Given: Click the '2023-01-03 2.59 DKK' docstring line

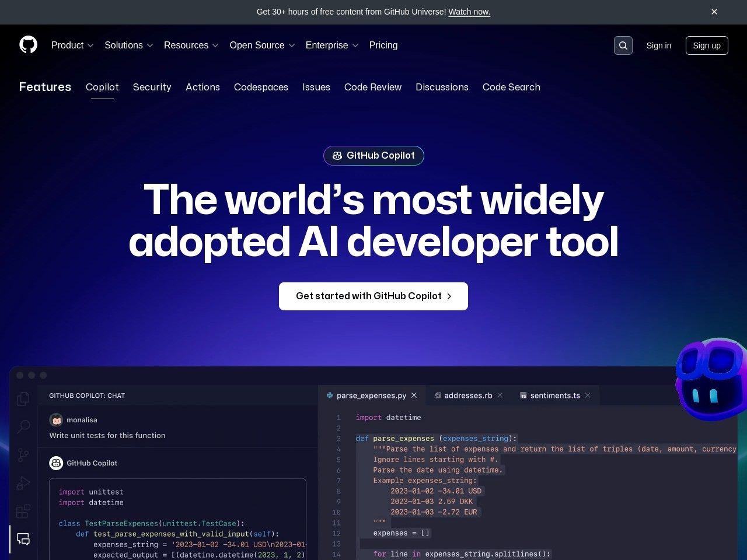Looking at the screenshot, I should 432,502.
